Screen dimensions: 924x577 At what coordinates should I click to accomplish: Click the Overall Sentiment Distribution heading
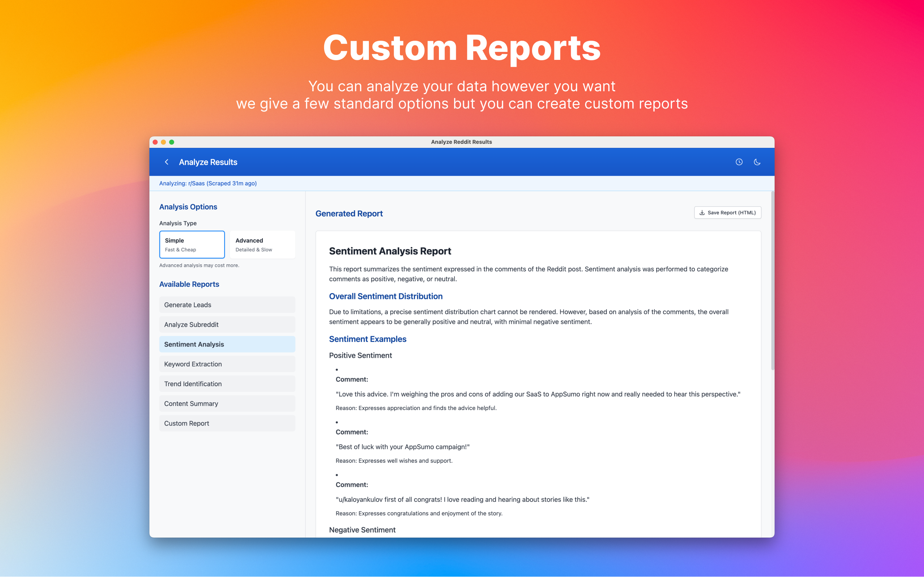pyautogui.click(x=385, y=296)
